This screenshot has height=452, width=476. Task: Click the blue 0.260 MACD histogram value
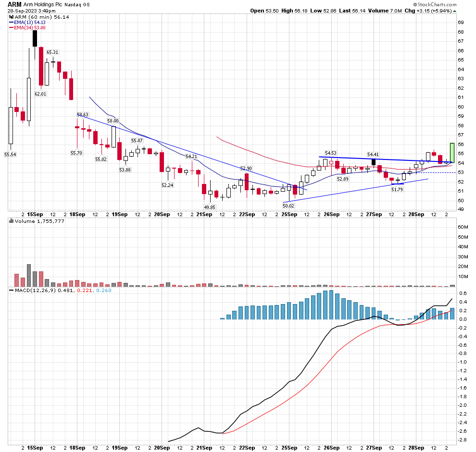[104, 290]
